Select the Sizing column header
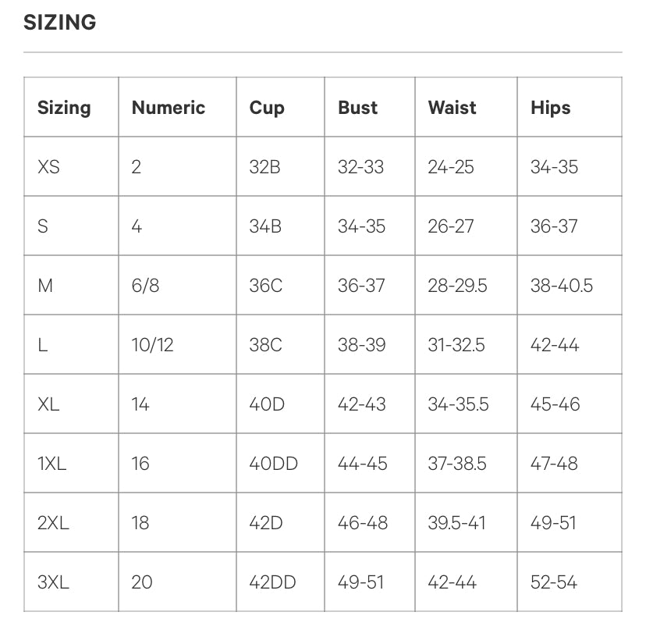This screenshot has height=644, width=646. [64, 108]
